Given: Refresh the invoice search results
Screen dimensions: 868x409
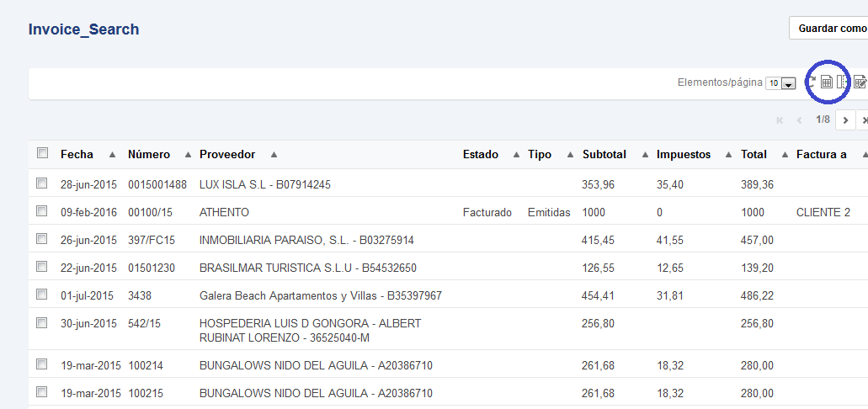Looking at the screenshot, I should 811,82.
